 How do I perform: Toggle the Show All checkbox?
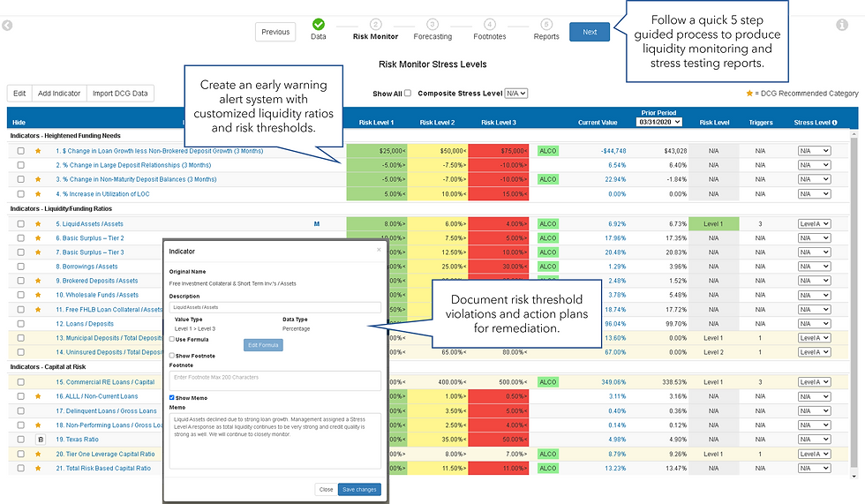pos(408,94)
